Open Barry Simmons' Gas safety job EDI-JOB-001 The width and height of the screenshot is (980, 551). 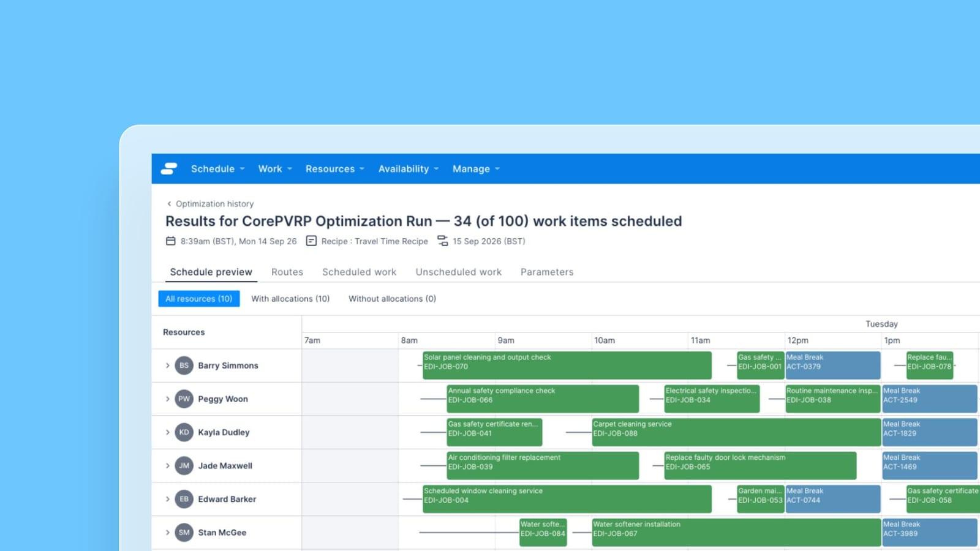760,365
